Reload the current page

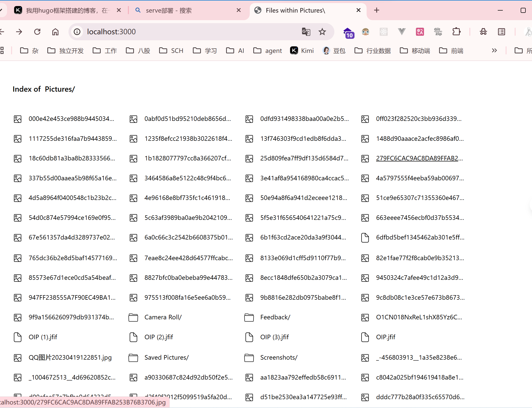(37, 32)
